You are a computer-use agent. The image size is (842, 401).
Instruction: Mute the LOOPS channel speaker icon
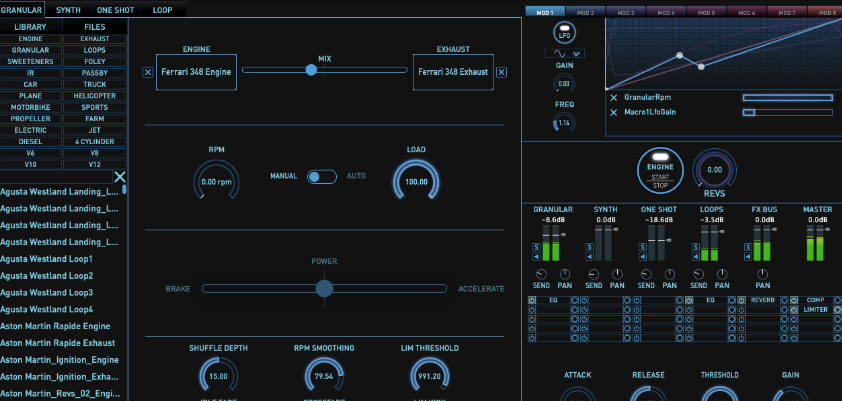click(x=696, y=257)
